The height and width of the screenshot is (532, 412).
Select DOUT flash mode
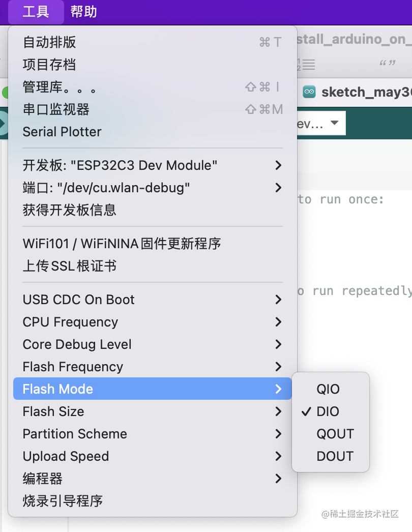click(331, 456)
